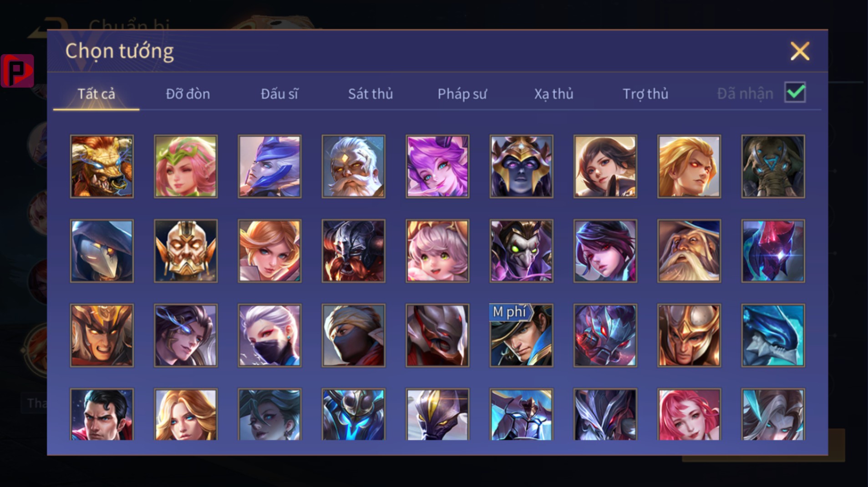The width and height of the screenshot is (868, 487).
Task: Choose the white-haired masked ninja girl
Action: pos(269,336)
